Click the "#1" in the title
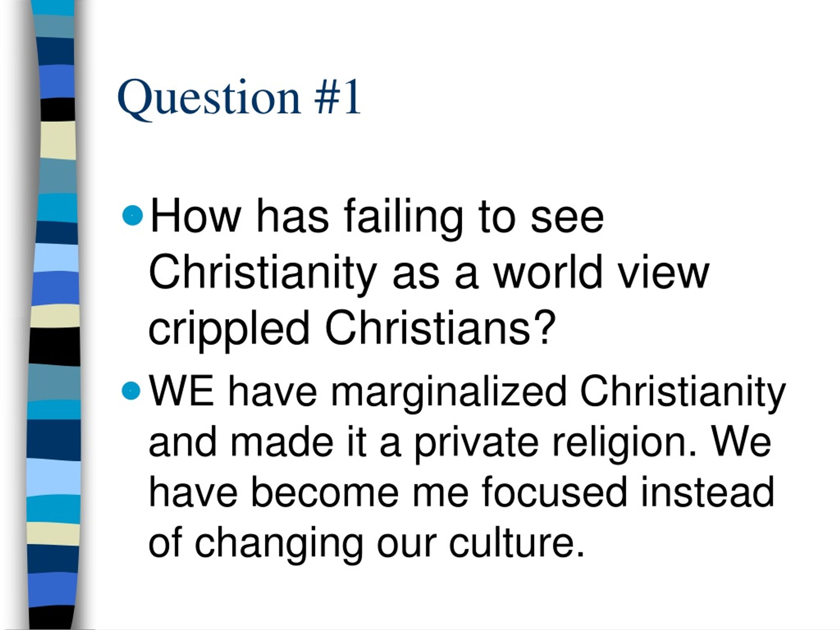 (x=337, y=96)
